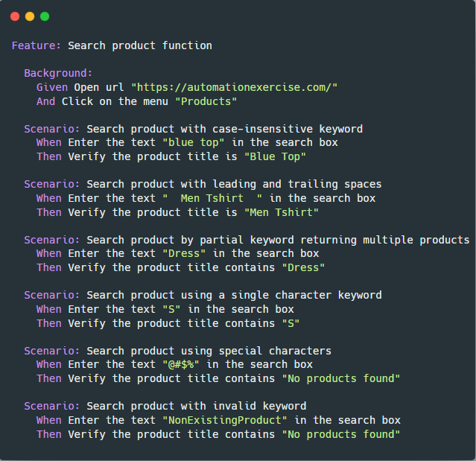The height and width of the screenshot is (461, 476).
Task: Click the green maximize dot
Action: [x=45, y=16]
